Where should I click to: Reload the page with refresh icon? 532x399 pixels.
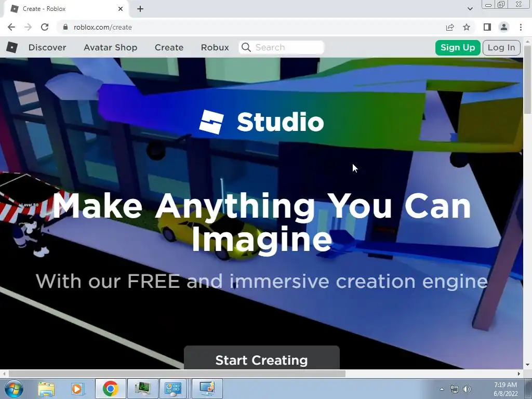[x=45, y=27]
